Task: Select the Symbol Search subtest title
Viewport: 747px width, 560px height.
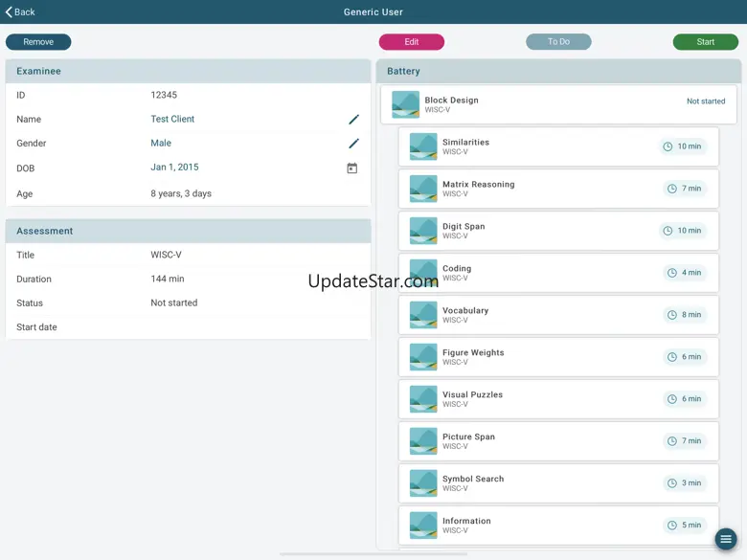Action: coord(472,479)
